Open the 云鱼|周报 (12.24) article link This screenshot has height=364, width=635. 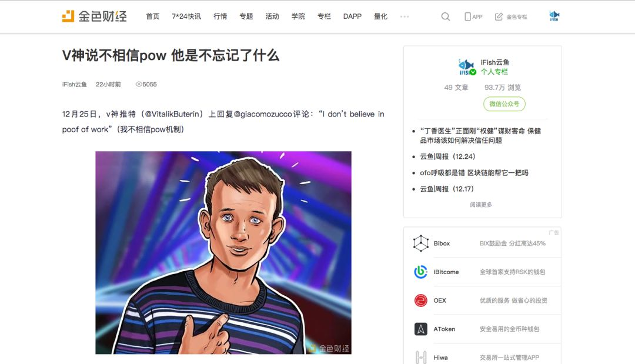(x=447, y=156)
